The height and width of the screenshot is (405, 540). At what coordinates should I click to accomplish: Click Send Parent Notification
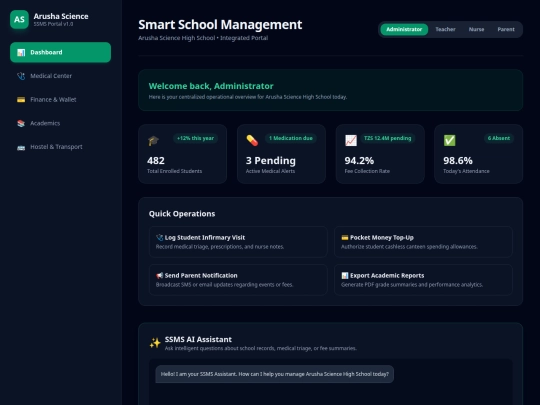tap(238, 280)
